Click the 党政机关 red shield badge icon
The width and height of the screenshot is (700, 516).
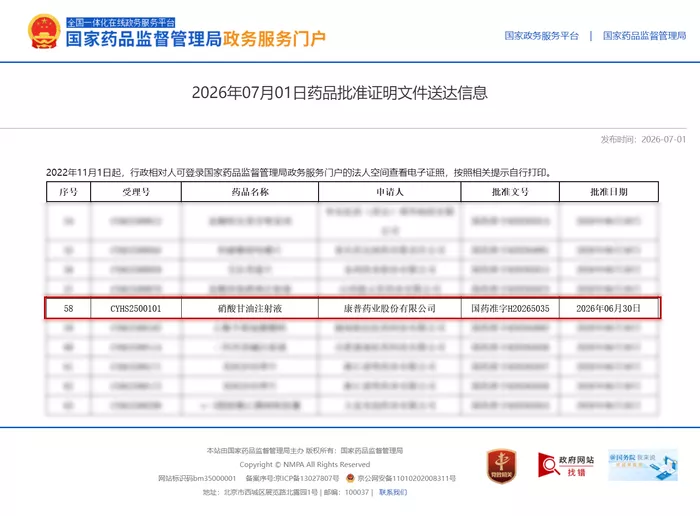coord(501,466)
